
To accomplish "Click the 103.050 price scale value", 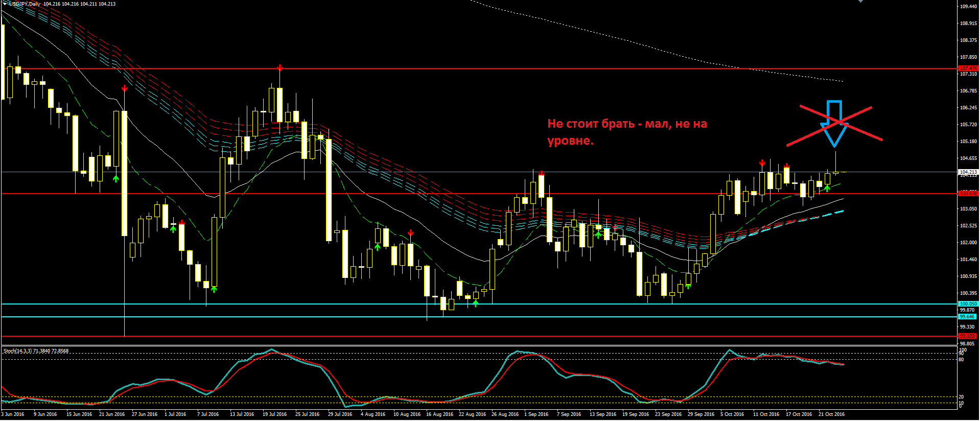I will click(968, 209).
